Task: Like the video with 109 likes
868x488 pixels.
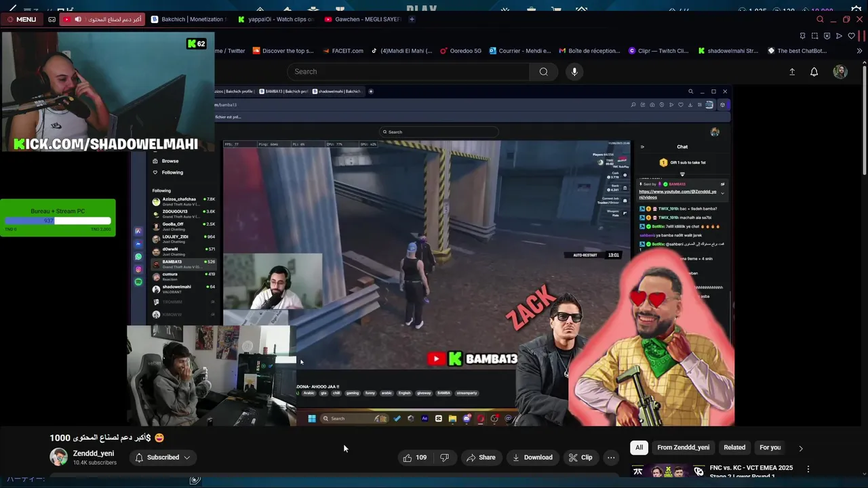Action: click(414, 457)
